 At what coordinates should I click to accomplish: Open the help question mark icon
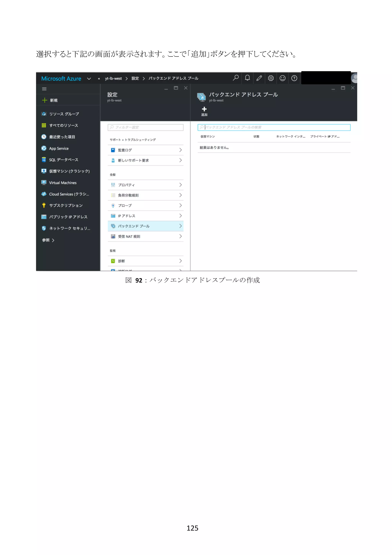click(x=294, y=78)
